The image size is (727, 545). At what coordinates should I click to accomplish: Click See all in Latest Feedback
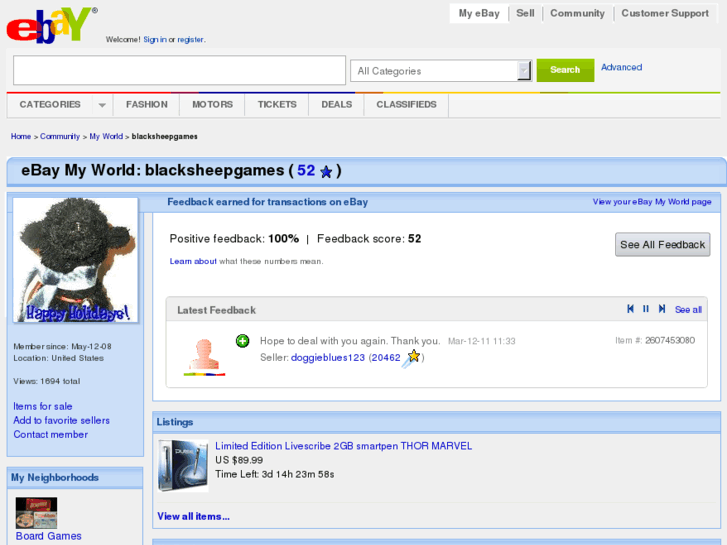click(x=688, y=309)
